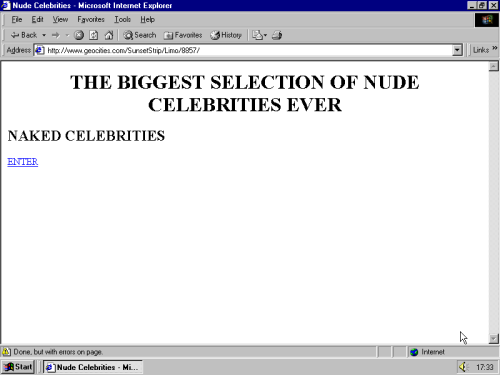Select Nude Celebrities taskbar button
The image size is (500, 375).
point(93,367)
